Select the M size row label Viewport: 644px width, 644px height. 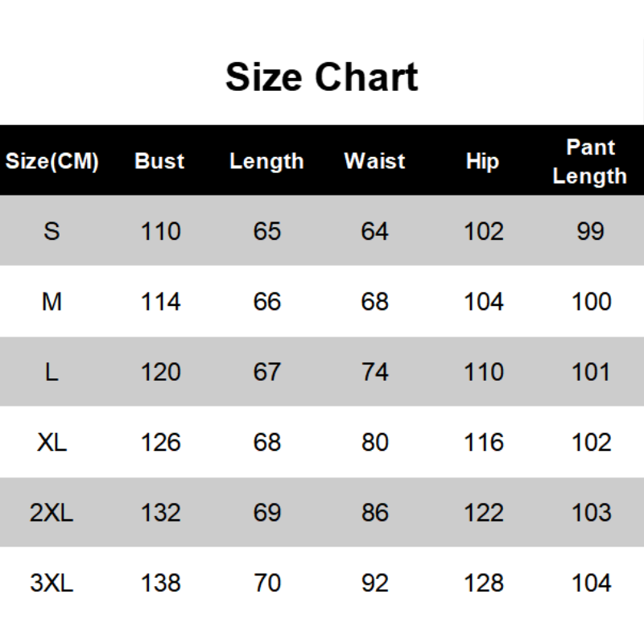pyautogui.click(x=52, y=302)
